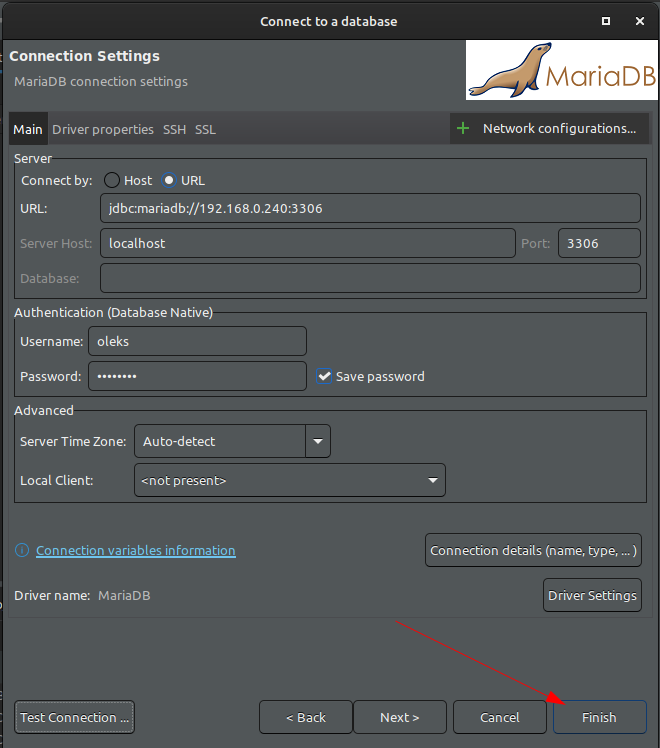Open the SSL tab

[x=205, y=129]
